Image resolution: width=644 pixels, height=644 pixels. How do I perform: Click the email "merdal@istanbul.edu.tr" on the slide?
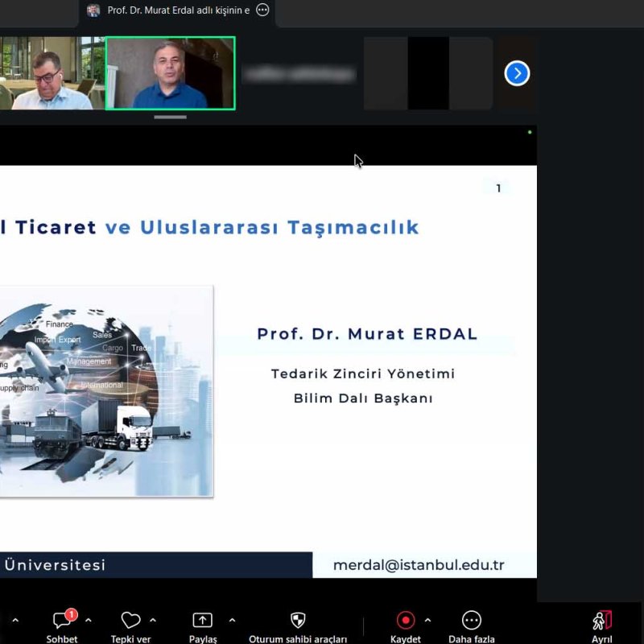[x=419, y=565]
